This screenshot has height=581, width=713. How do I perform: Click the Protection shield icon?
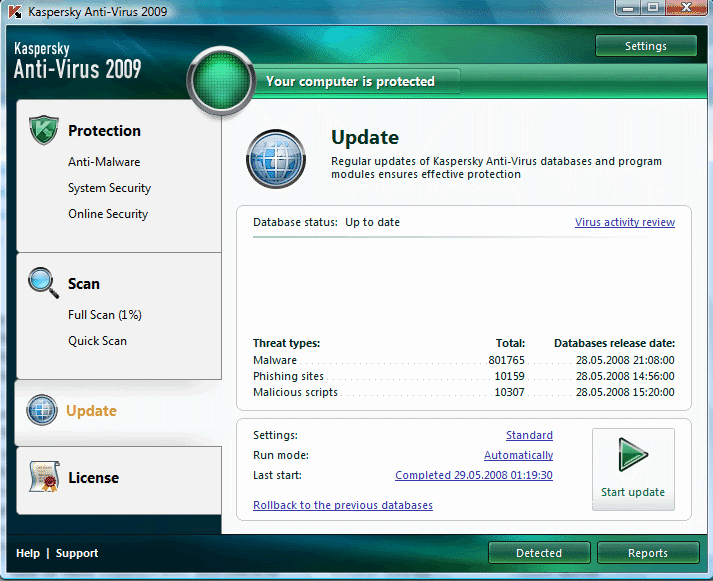[44, 130]
